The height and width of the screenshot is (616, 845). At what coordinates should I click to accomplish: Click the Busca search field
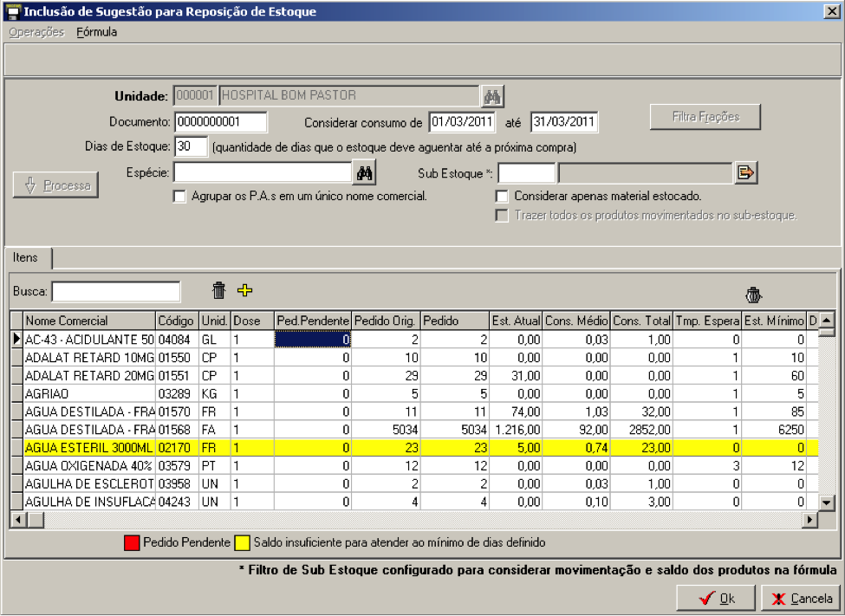[116, 292]
